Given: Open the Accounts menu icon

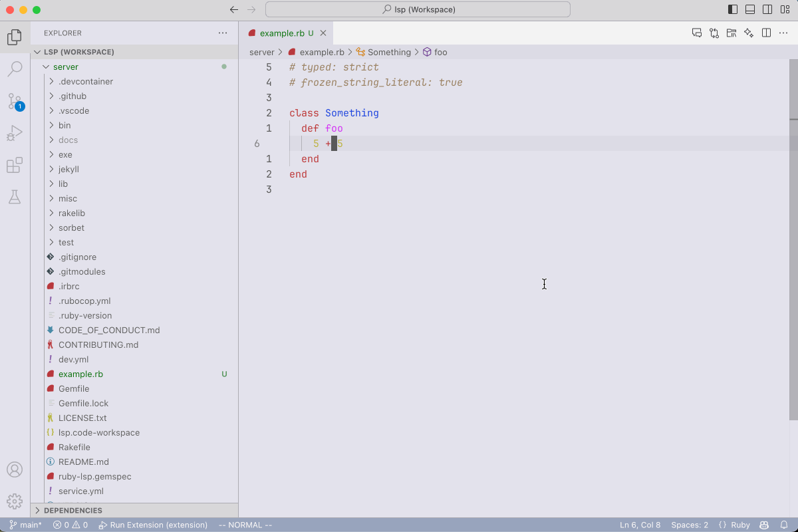Looking at the screenshot, I should [15, 469].
